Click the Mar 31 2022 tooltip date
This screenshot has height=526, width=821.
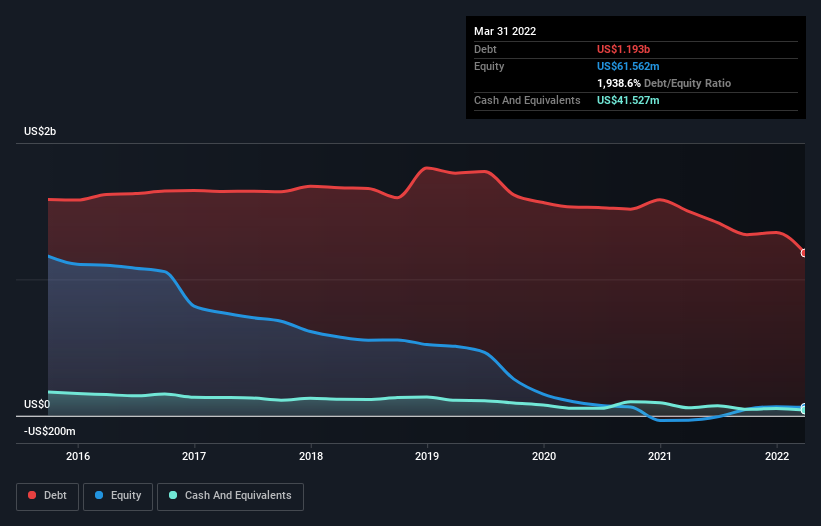(505, 31)
